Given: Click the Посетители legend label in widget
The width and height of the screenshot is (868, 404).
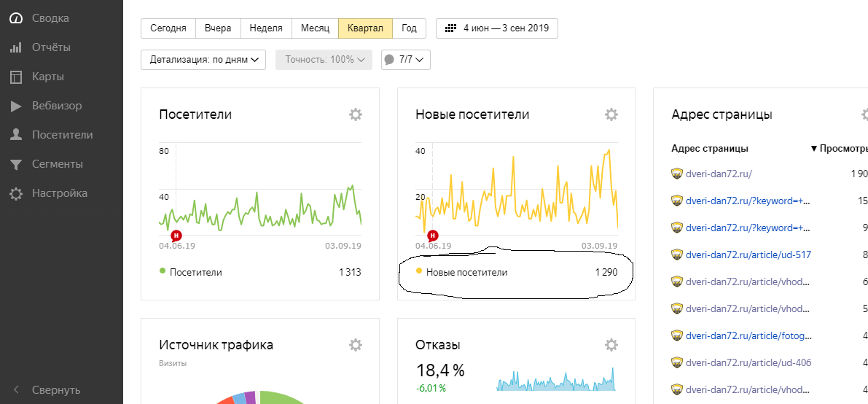Looking at the screenshot, I should click(x=196, y=272).
